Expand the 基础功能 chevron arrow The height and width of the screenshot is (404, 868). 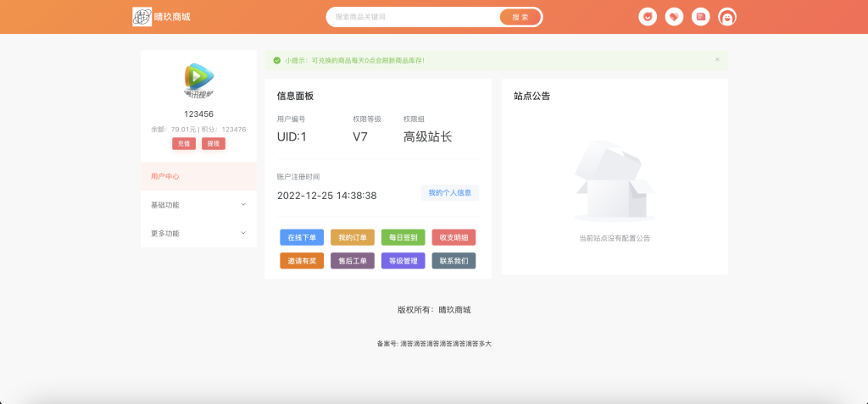(243, 204)
